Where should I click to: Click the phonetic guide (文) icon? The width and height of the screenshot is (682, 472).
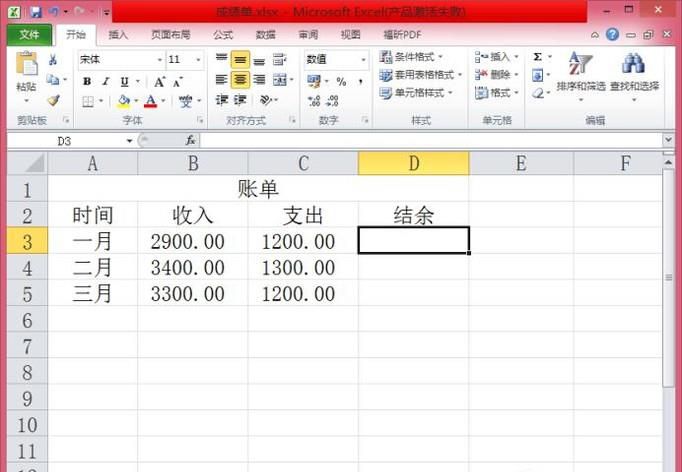coord(186,101)
